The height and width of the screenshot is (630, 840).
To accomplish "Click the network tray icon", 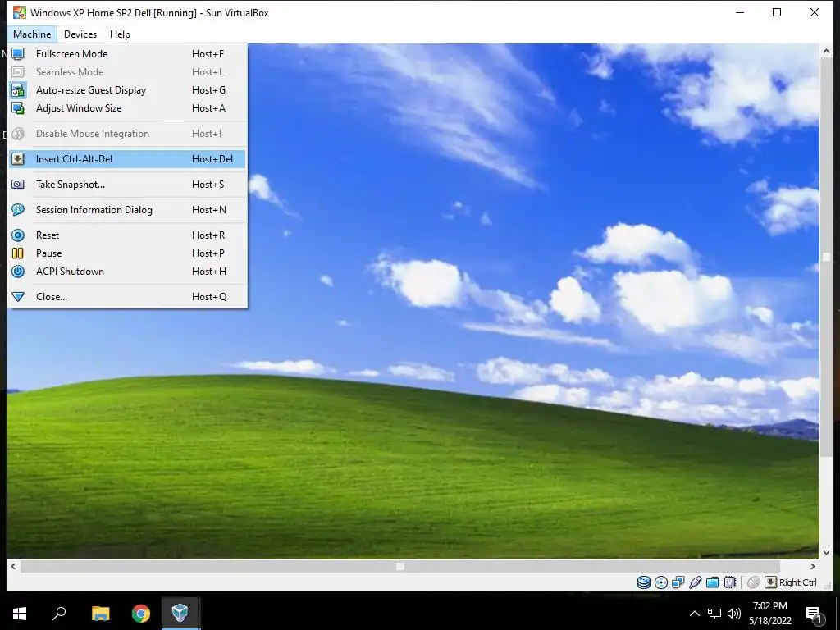I will [x=714, y=614].
